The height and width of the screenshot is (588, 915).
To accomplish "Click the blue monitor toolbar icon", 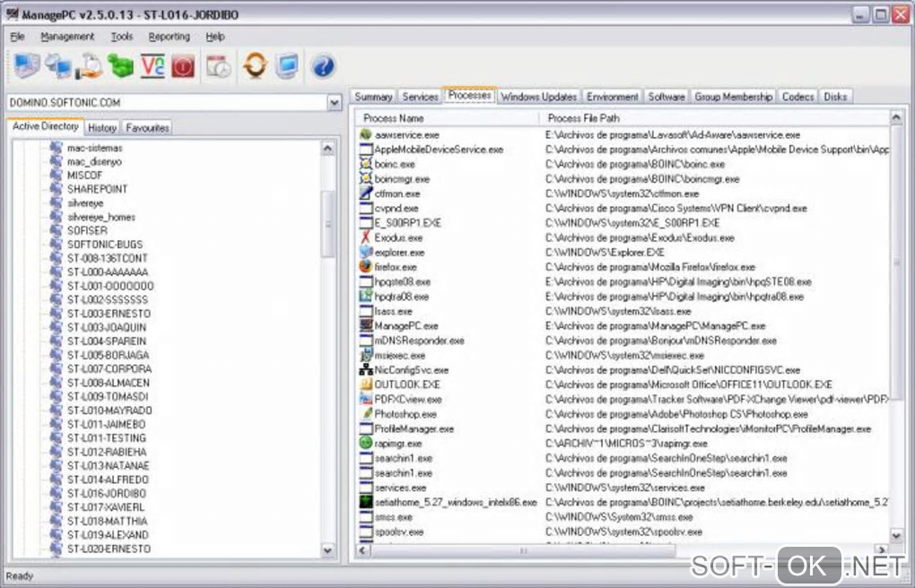I will 287,66.
